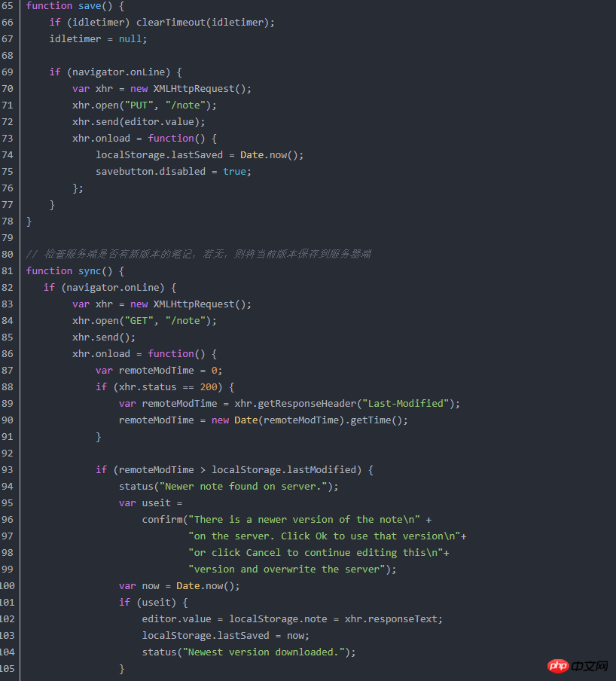The height and width of the screenshot is (681, 616).
Task: Click xhr.send(editor.value) statement
Action: pyautogui.click(x=139, y=121)
